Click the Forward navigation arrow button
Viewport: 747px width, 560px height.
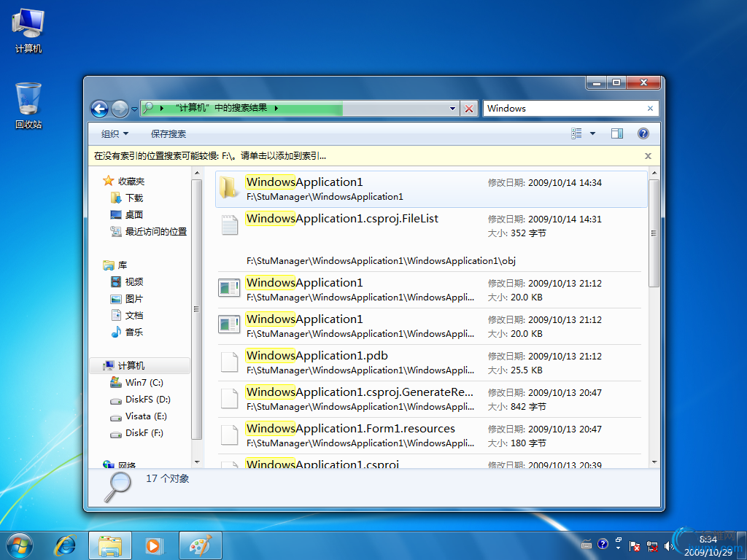pyautogui.click(x=120, y=109)
